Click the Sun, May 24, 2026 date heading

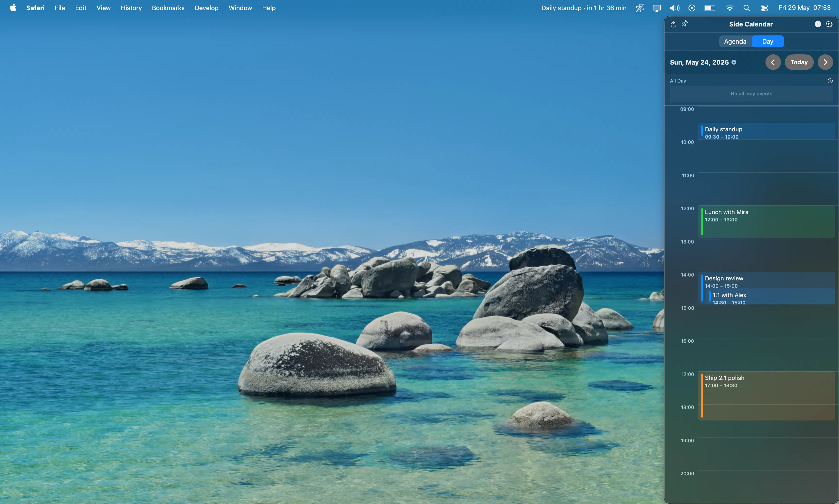click(x=699, y=62)
